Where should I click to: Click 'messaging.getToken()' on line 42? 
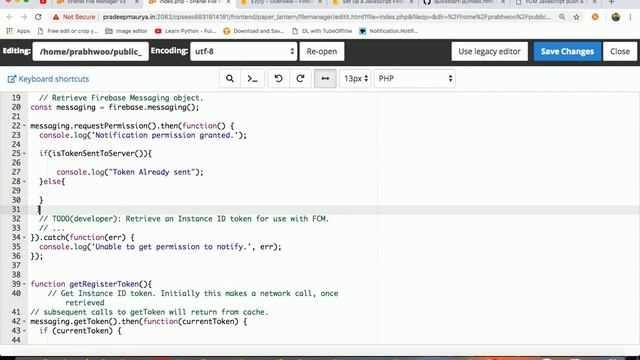coord(73,322)
